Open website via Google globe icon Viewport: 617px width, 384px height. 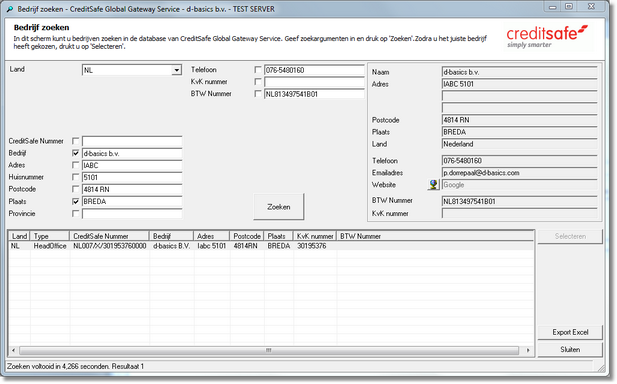pos(433,185)
